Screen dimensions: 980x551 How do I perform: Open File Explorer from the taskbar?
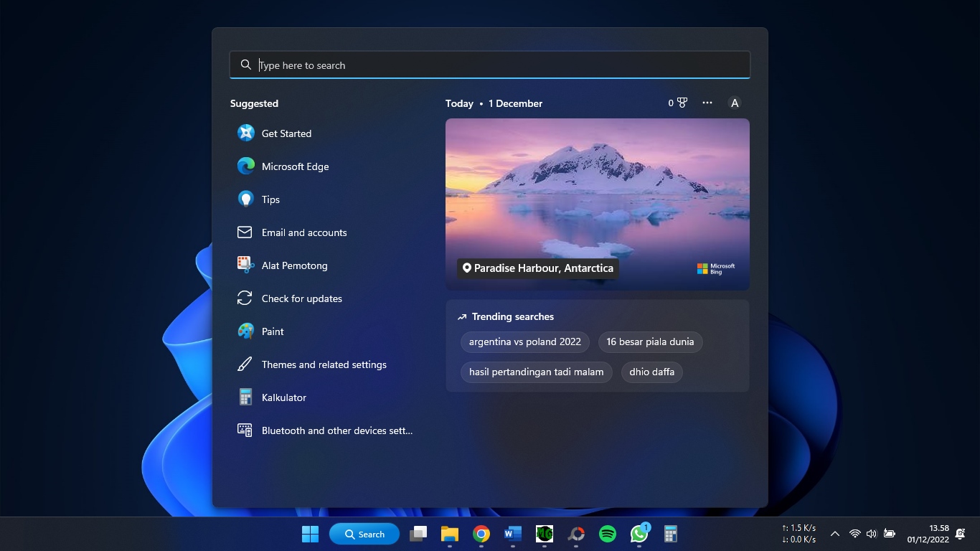click(x=449, y=534)
